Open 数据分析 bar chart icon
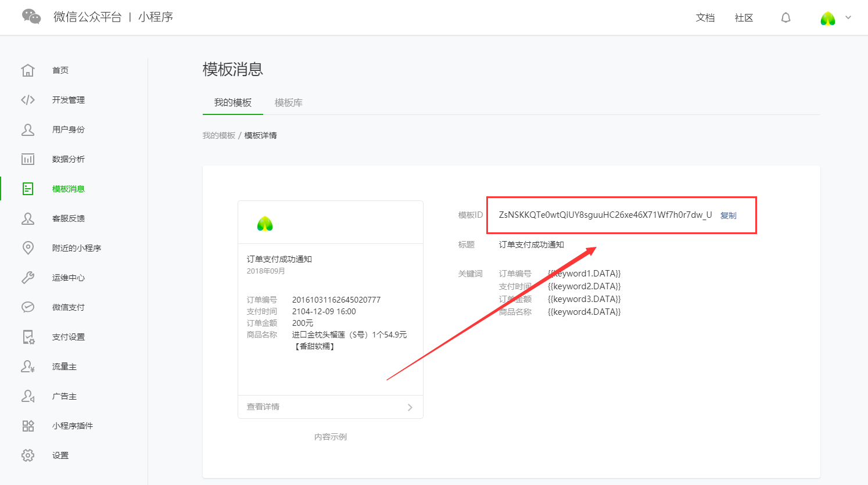The width and height of the screenshot is (868, 485). click(x=28, y=159)
